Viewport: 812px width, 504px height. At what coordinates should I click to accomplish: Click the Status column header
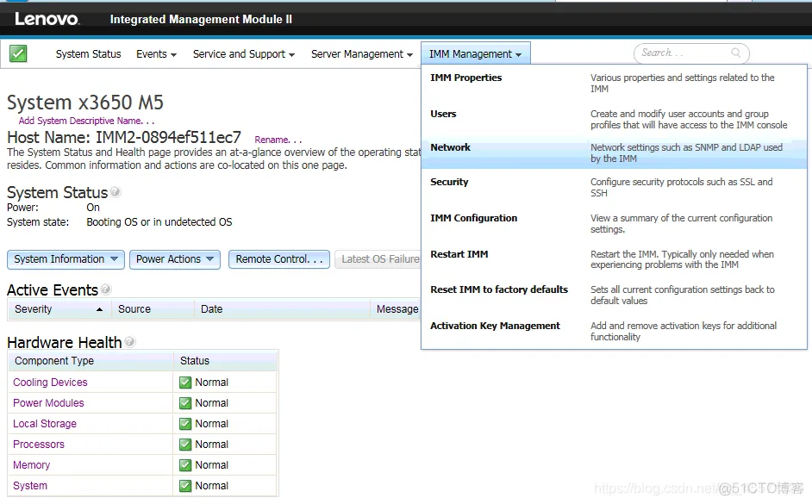pyautogui.click(x=225, y=361)
